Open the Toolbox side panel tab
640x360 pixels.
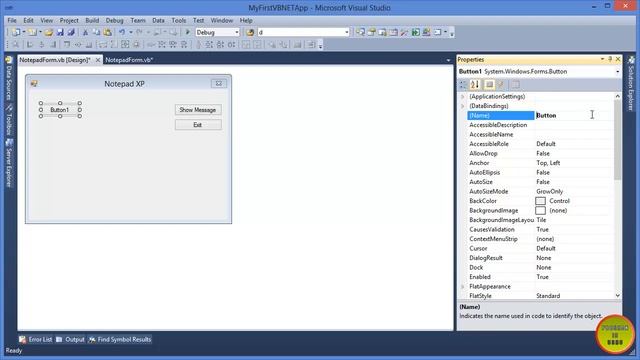(9, 121)
